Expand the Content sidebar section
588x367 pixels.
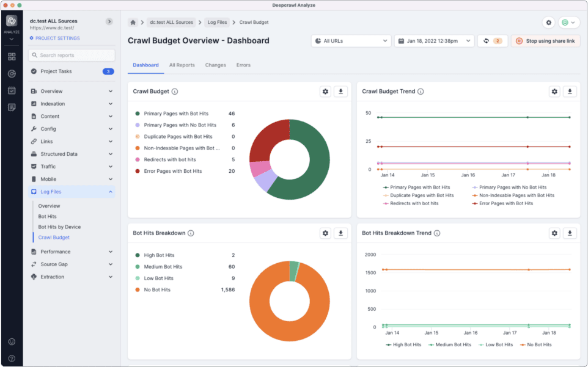(72, 116)
